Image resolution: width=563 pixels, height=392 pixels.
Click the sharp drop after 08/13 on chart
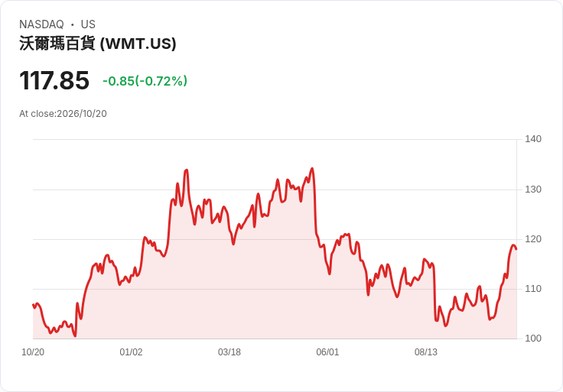434,293
